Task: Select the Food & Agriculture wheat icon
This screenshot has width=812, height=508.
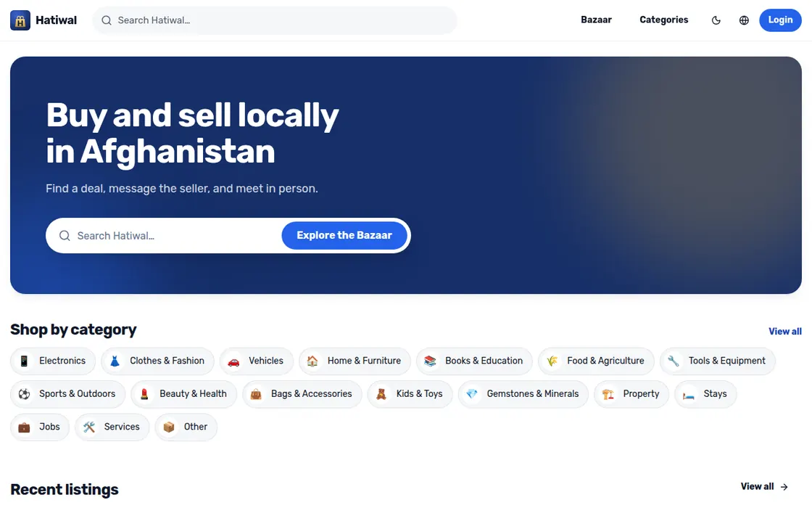Action: coord(552,361)
